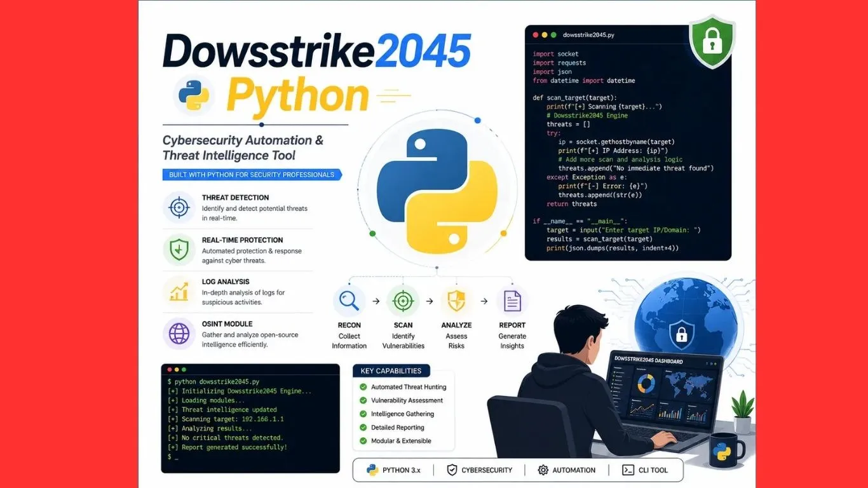This screenshot has height=488, width=868.
Task: Select the Threat Detection crosshair icon
Action: click(x=179, y=207)
